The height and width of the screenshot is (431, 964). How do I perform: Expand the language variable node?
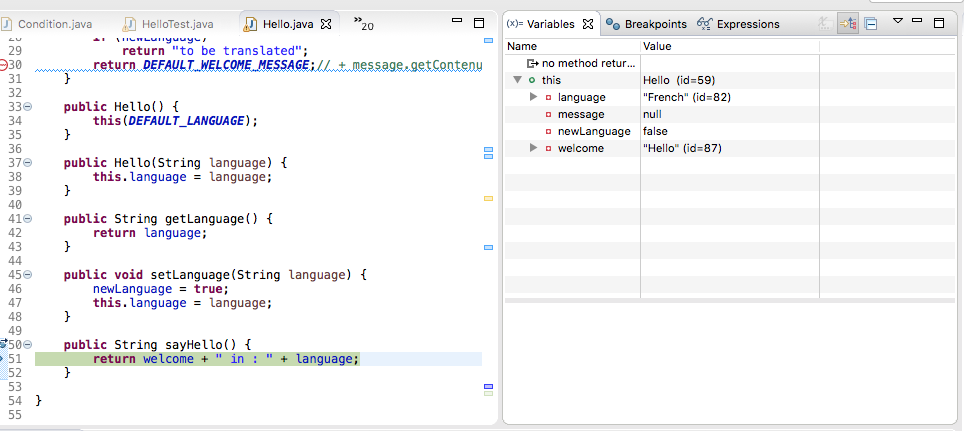[x=534, y=97]
